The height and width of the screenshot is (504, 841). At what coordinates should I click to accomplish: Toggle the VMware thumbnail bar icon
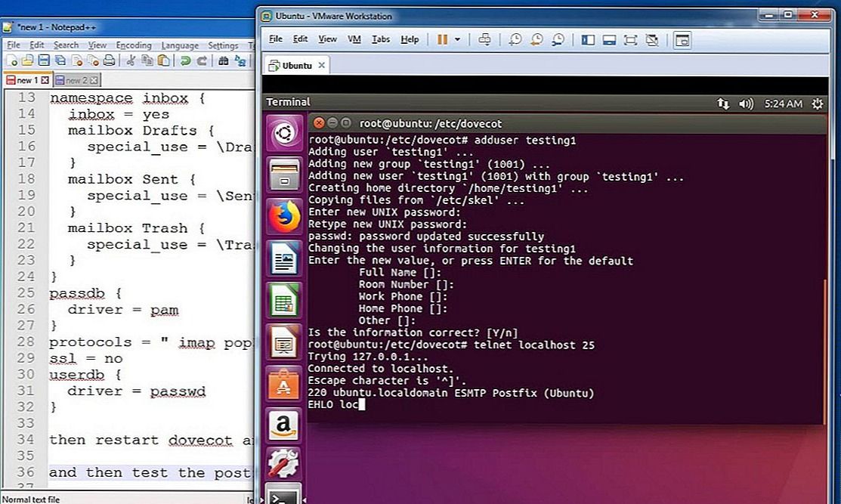pyautogui.click(x=609, y=40)
